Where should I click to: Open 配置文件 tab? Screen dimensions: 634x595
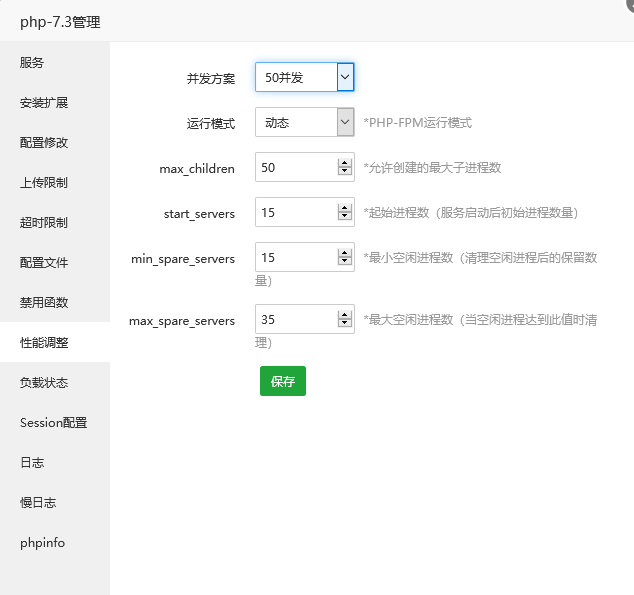point(55,263)
